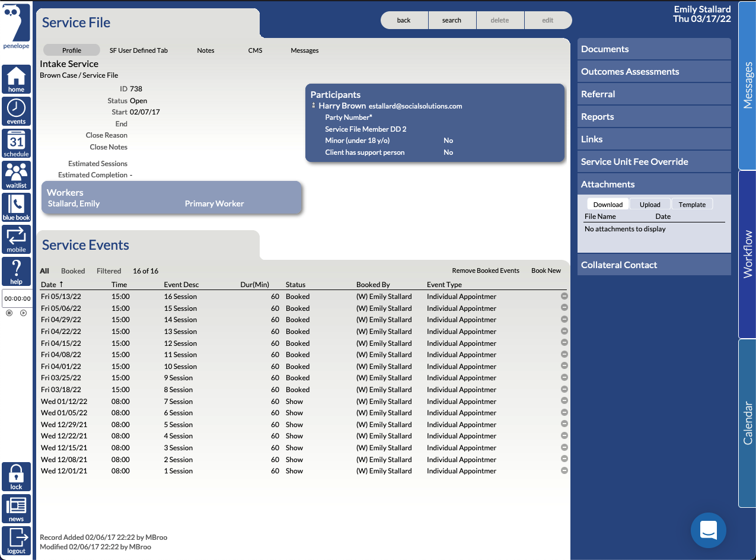
Task: Expand the Documents panel
Action: (654, 49)
